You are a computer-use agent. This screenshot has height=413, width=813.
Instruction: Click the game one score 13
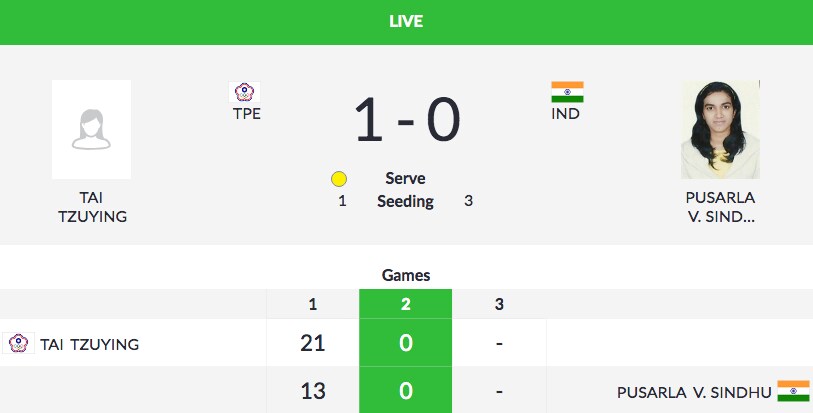(x=313, y=390)
